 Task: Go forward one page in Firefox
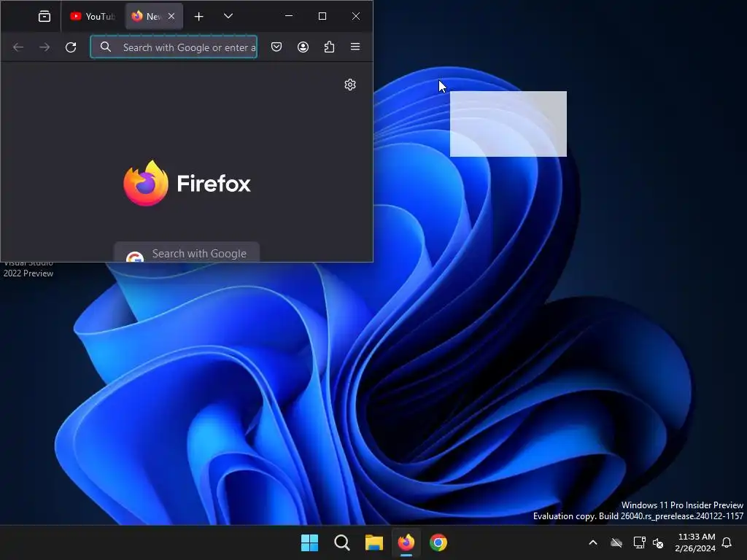tap(44, 47)
